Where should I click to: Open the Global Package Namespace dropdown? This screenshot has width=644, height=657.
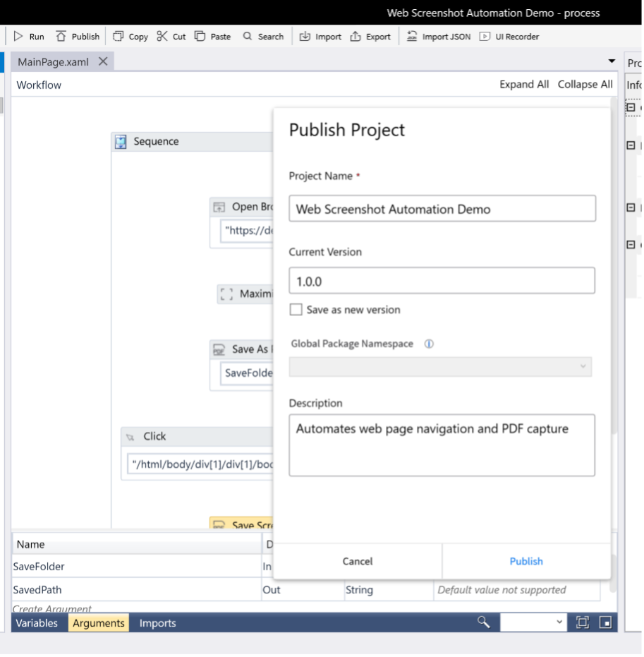pos(440,367)
